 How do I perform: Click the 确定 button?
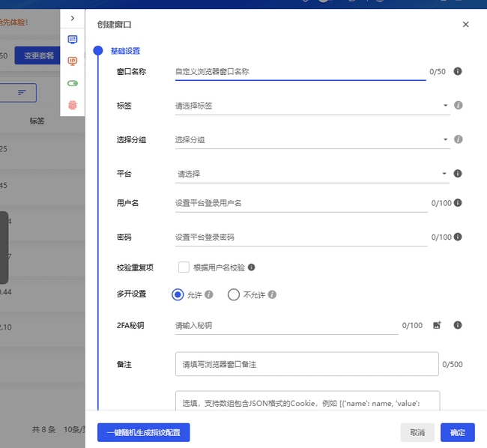tap(458, 432)
